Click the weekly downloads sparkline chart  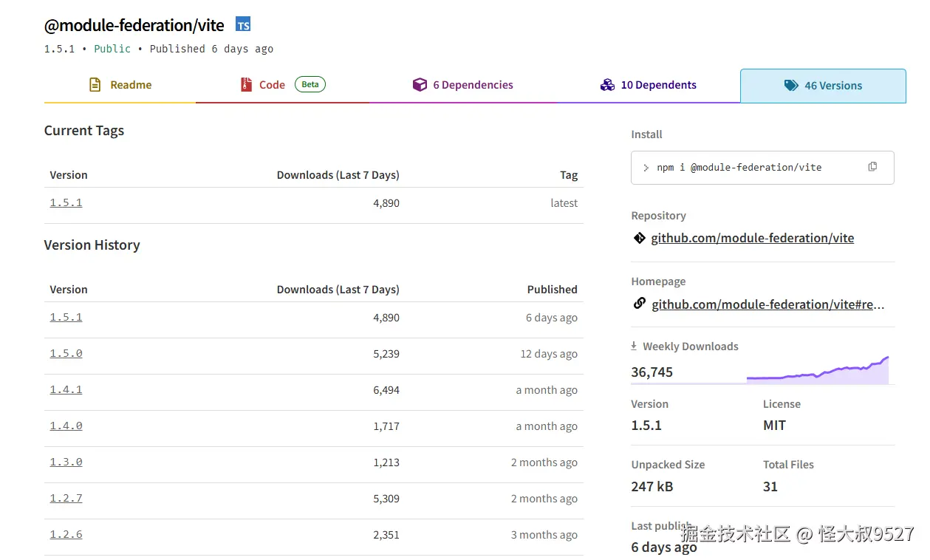coord(817,370)
